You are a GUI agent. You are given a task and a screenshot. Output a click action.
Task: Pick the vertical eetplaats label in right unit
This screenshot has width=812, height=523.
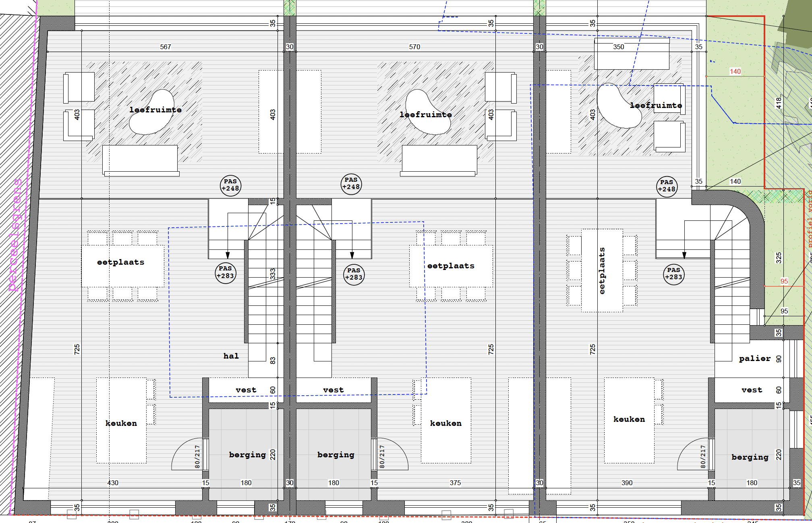[602, 270]
